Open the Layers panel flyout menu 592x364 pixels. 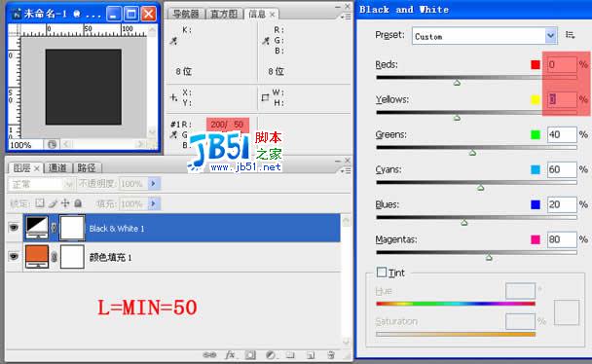click(x=346, y=171)
